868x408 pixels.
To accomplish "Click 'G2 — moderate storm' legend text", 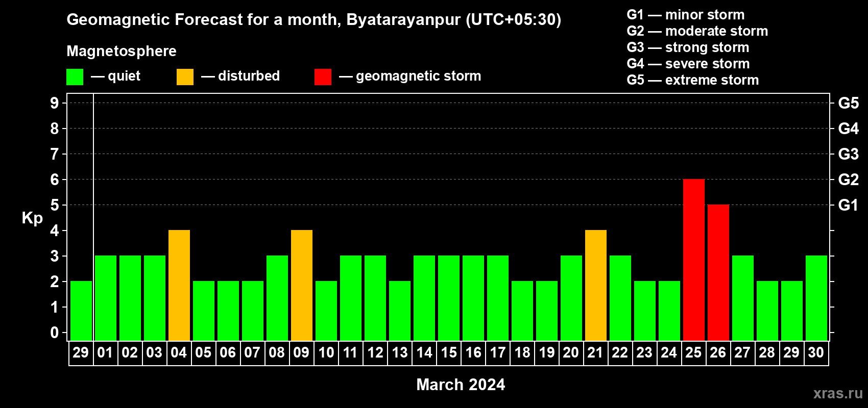I will pos(697,31).
